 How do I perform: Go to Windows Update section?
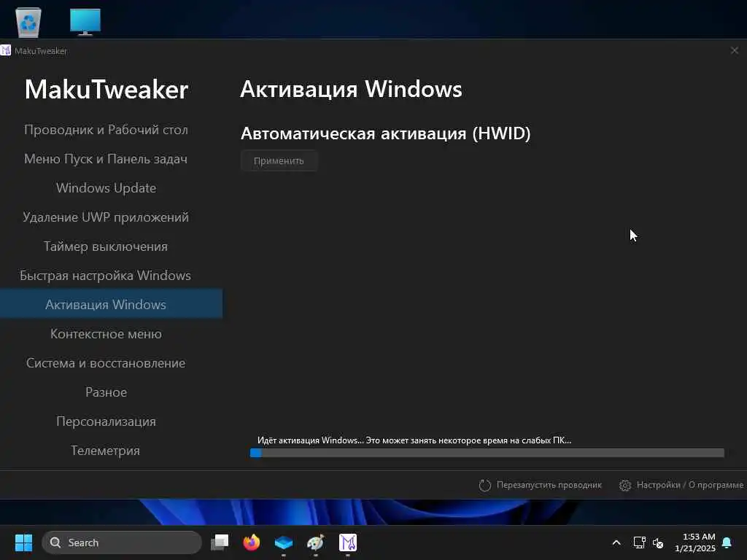coord(106,188)
